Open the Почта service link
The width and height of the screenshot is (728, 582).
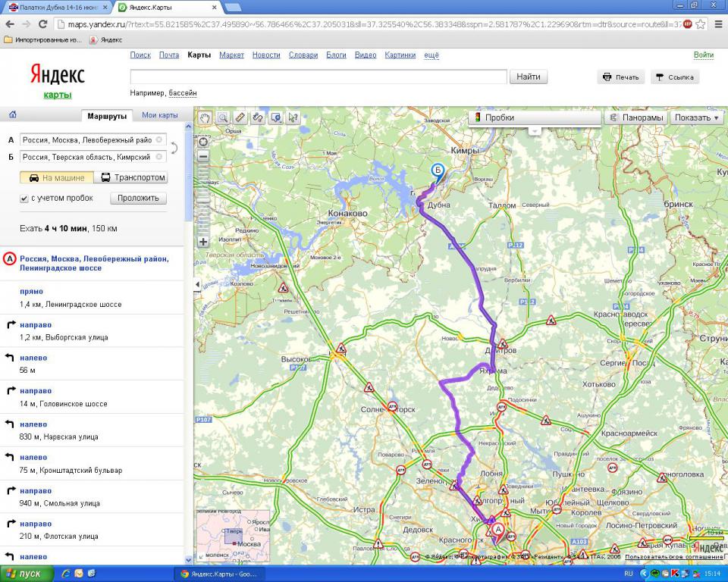(x=169, y=55)
